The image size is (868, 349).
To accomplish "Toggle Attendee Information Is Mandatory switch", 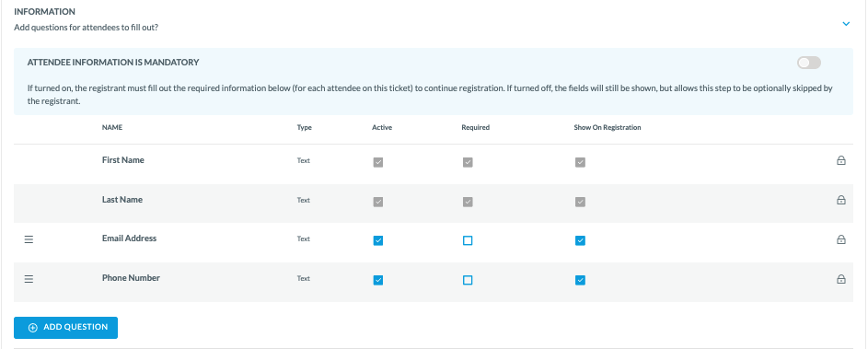I will (809, 63).
